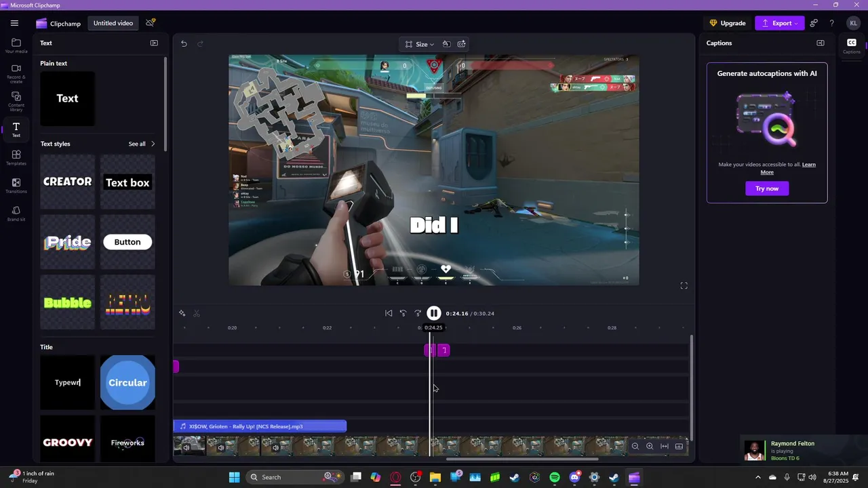
Task: Open the Windows Start menu
Action: [x=234, y=477]
